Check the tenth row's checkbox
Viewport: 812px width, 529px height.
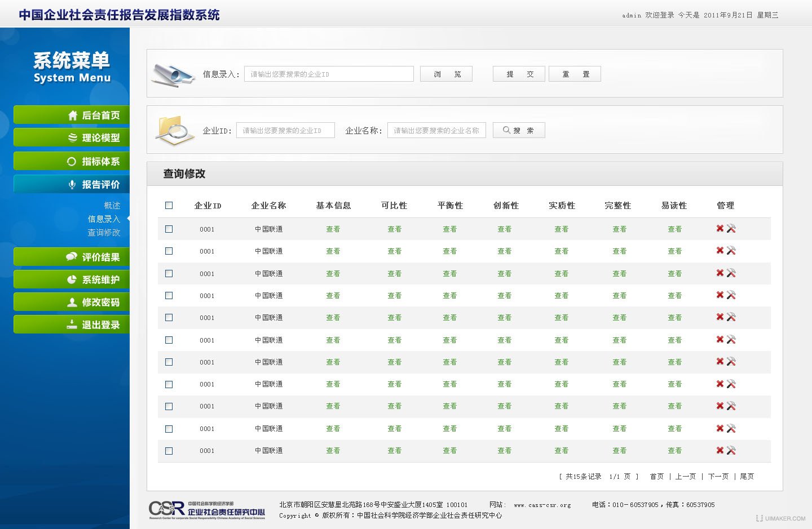point(169,429)
